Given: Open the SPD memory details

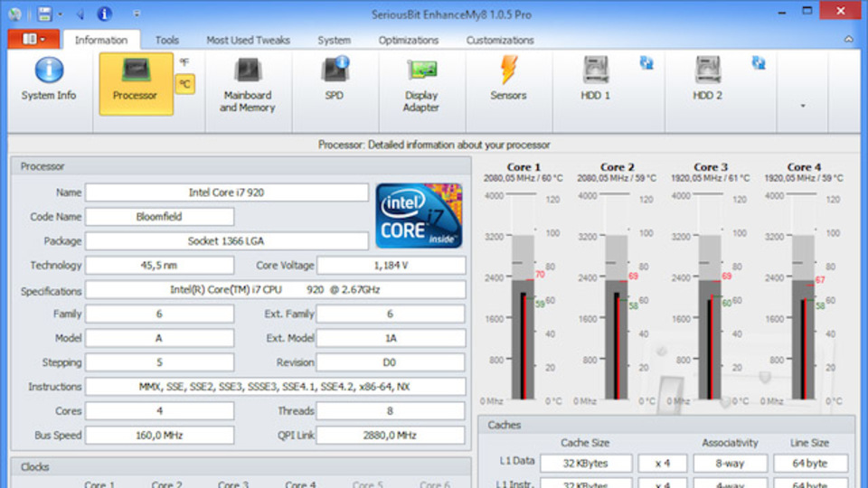Looking at the screenshot, I should pyautogui.click(x=335, y=80).
